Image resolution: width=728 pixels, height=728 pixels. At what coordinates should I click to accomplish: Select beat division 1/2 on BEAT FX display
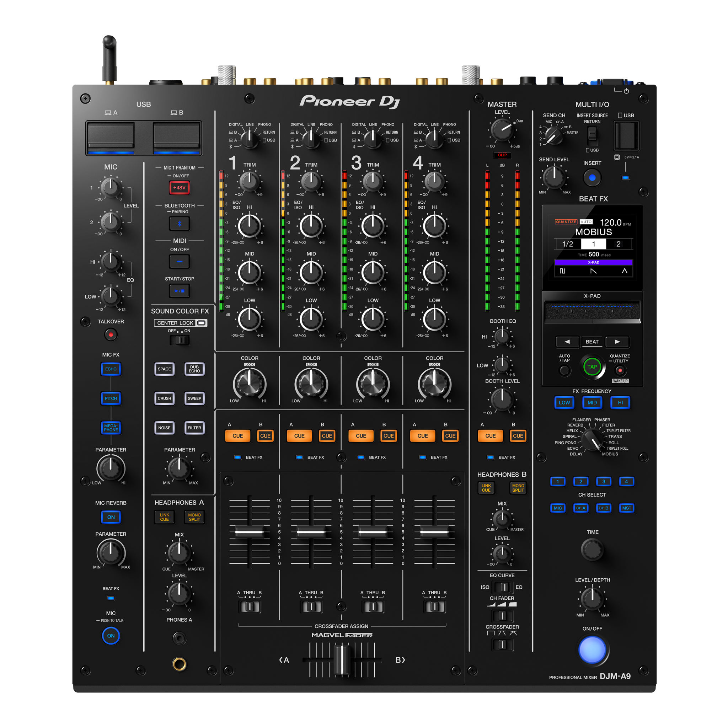[568, 244]
